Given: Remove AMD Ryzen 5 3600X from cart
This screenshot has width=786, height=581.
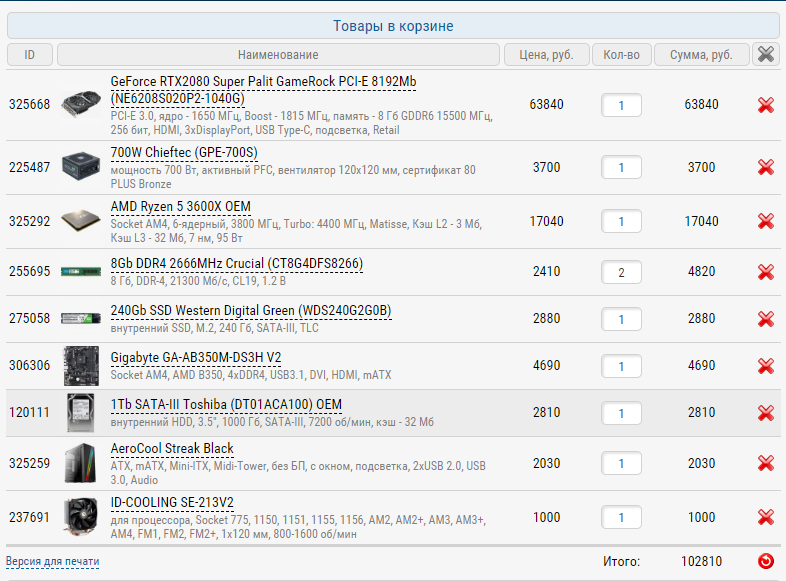Looking at the screenshot, I should [x=765, y=221].
